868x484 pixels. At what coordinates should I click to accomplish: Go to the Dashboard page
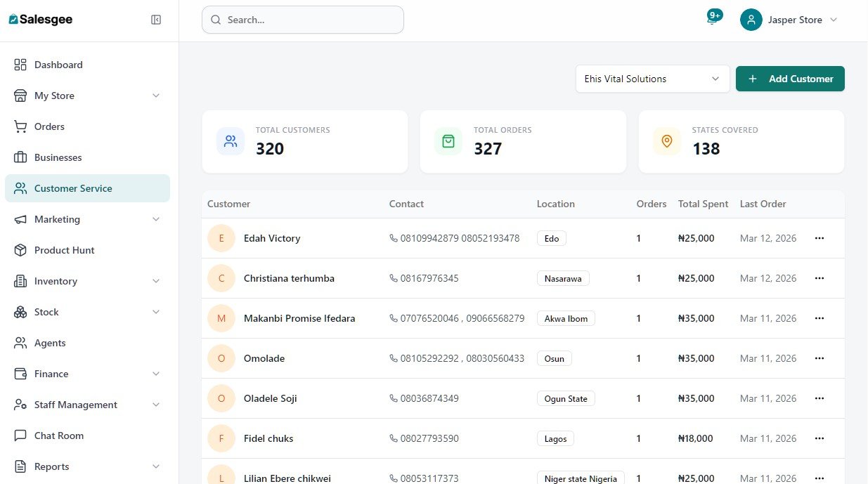click(x=58, y=65)
